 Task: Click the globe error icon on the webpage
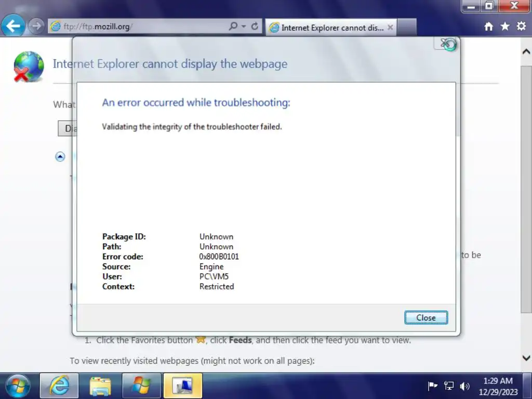point(29,66)
